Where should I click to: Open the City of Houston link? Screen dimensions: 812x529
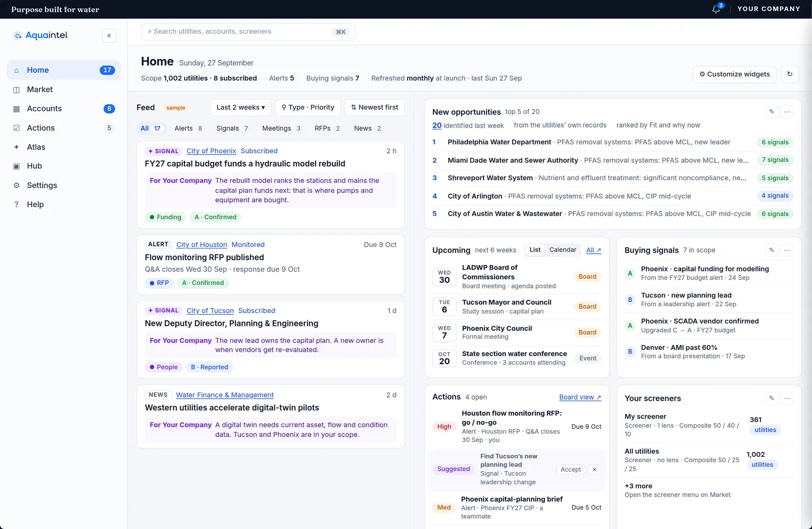tap(201, 245)
